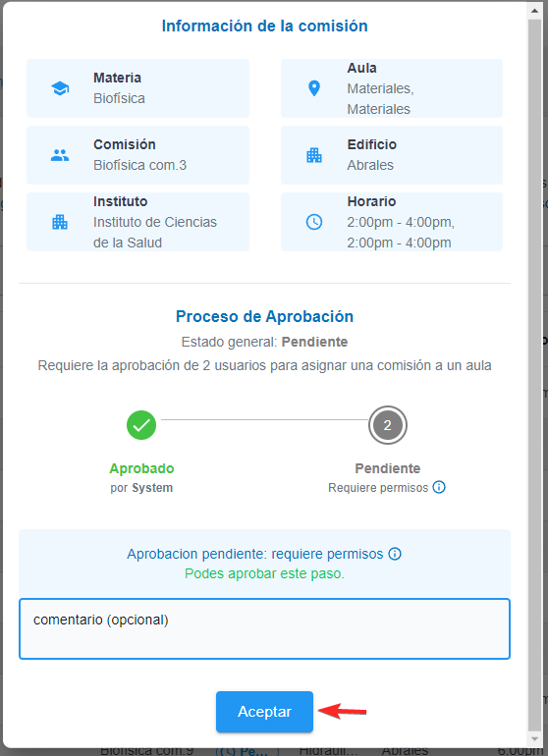Screen dimensions: 548x756
Task: Click the Pendiente label under step 2
Action: pyautogui.click(x=388, y=468)
